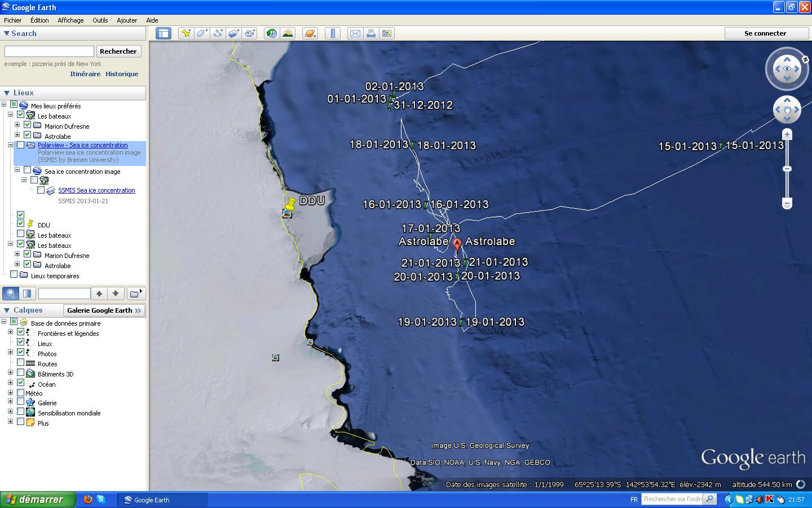Open the Ajouter menu

[x=127, y=20]
